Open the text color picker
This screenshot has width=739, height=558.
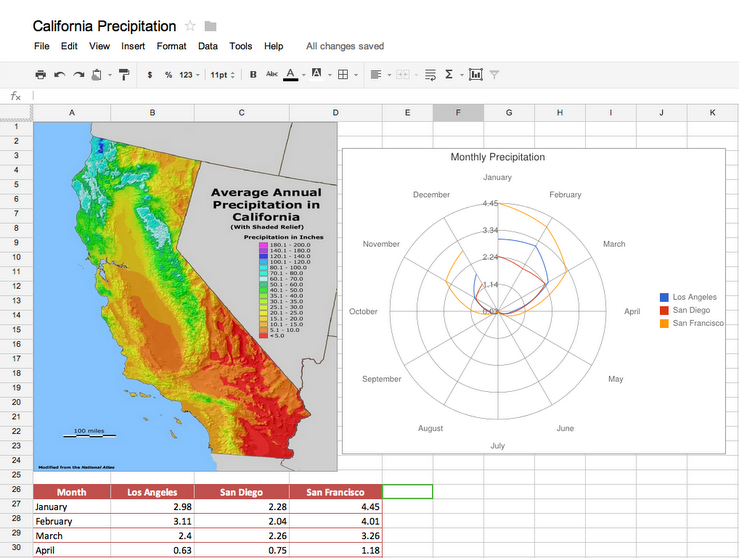click(291, 74)
